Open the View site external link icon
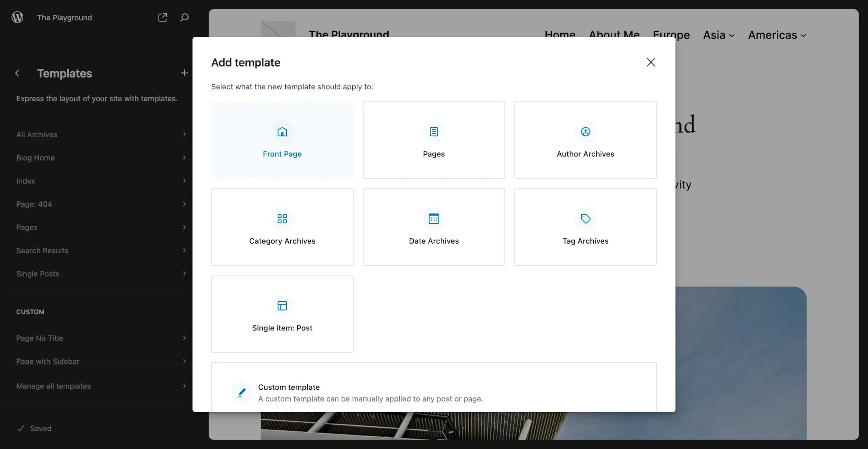 point(162,17)
